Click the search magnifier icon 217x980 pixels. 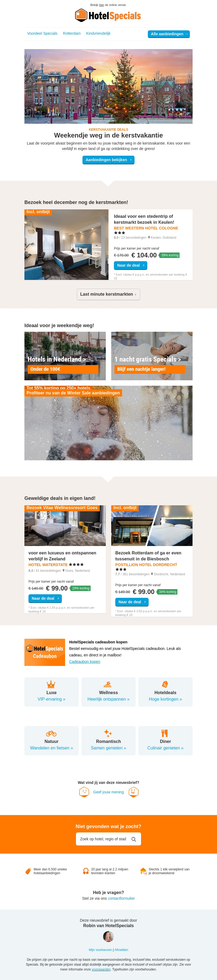pos(134,839)
